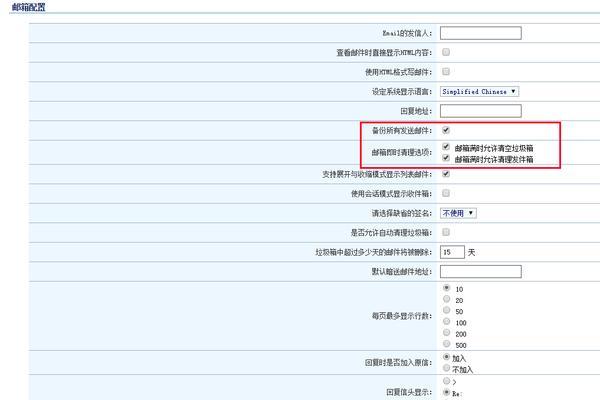The image size is (600, 400).
Task: Click the 邮箱即时清理选项 label
Action: pyautogui.click(x=402, y=152)
